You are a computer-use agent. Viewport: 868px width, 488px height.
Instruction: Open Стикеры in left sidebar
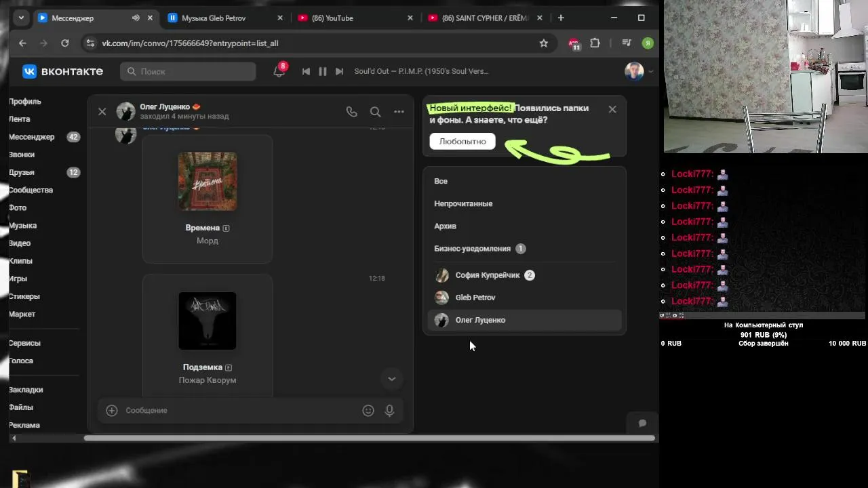click(24, 296)
